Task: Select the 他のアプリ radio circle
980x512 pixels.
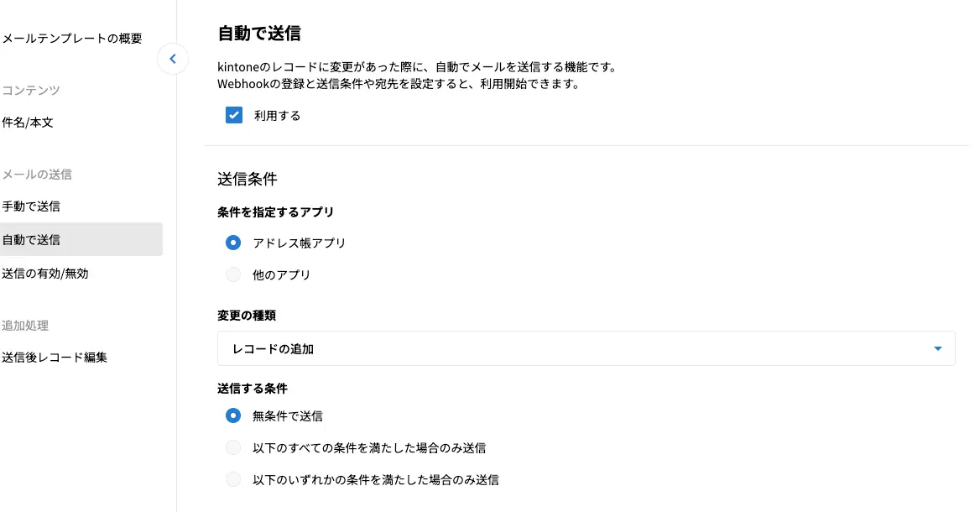Action: click(x=233, y=274)
